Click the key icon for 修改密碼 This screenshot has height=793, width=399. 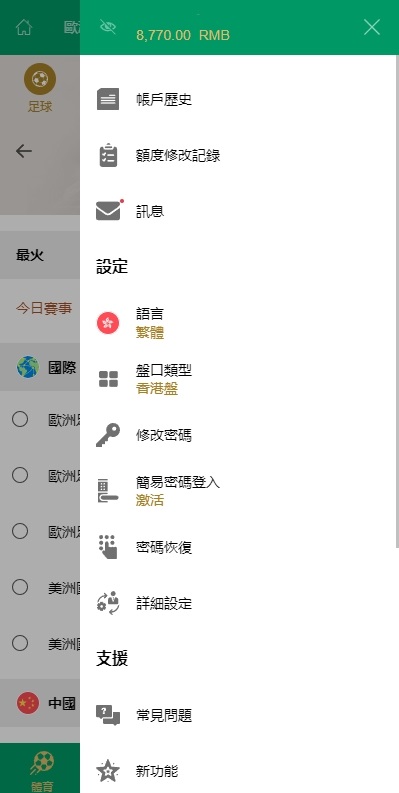coord(108,435)
